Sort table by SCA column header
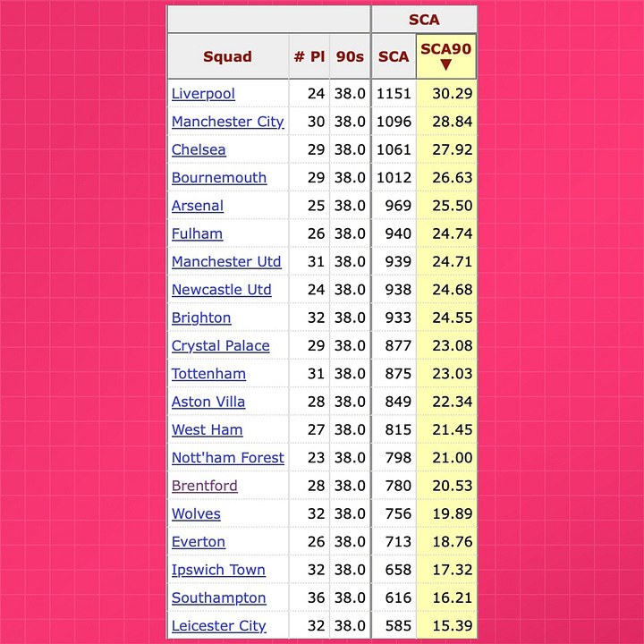Viewport: 644px width, 644px height. 394,56
